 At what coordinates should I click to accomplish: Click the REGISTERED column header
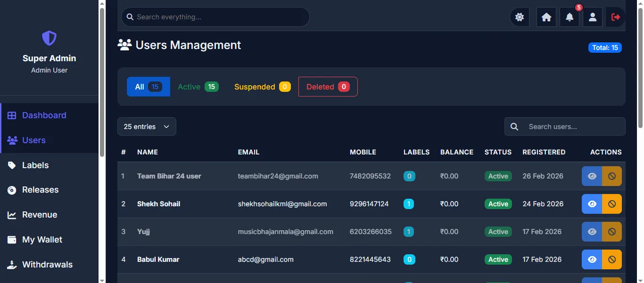544,152
